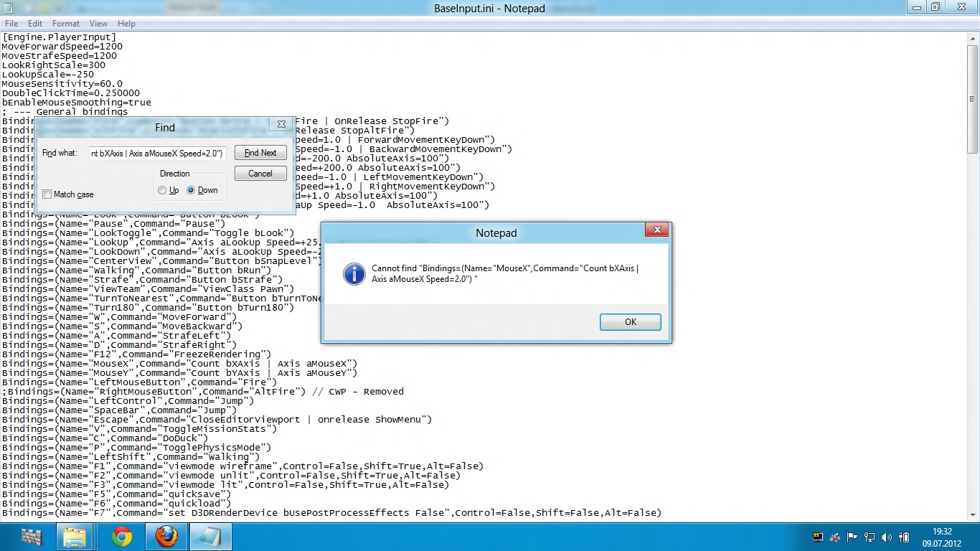980x551 pixels.
Task: Close the Notepad message dialog
Action: point(656,230)
